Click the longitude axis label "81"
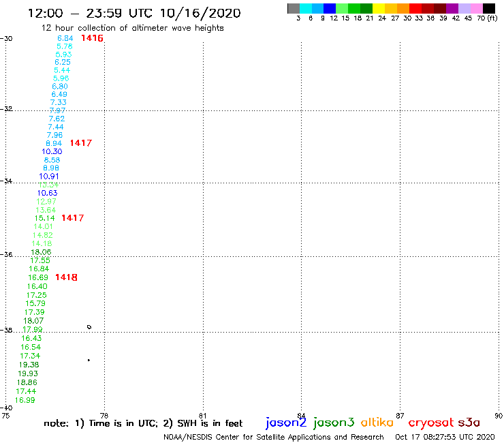 202,416
